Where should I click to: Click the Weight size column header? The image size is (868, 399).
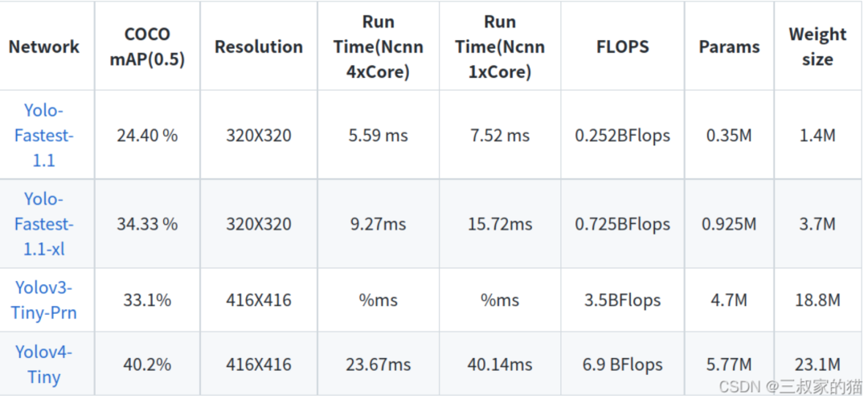click(x=817, y=47)
